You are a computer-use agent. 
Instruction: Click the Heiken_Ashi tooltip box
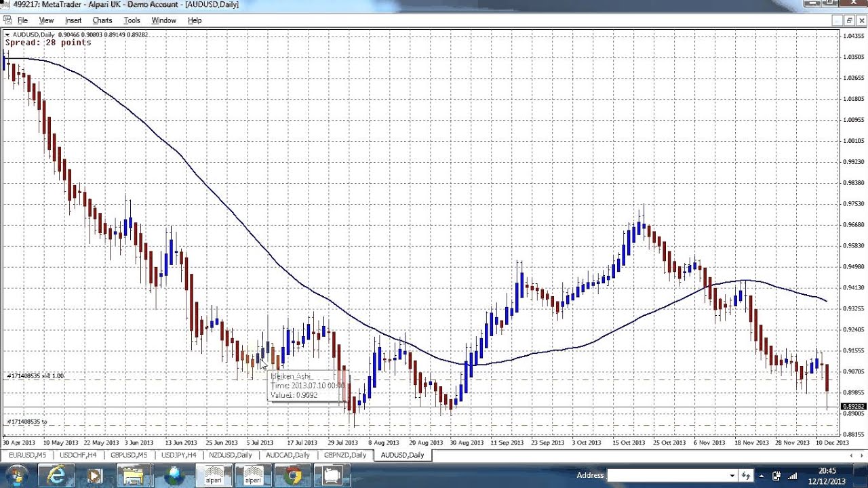tap(308, 386)
